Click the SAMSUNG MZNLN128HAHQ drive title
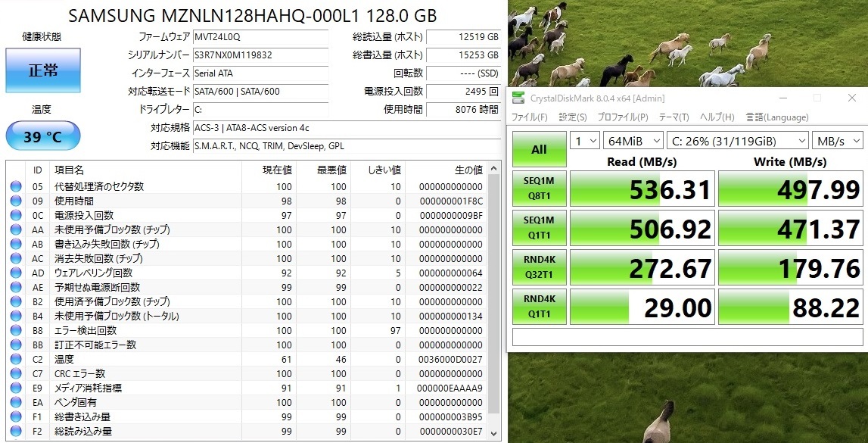 [x=252, y=15]
